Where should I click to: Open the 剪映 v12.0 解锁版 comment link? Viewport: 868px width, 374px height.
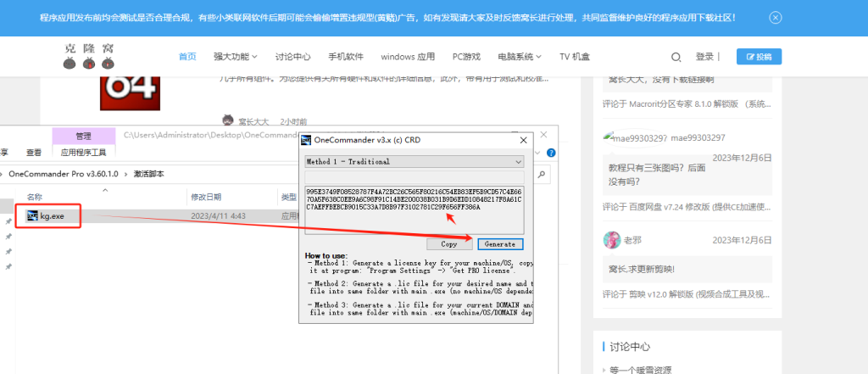tap(687, 294)
